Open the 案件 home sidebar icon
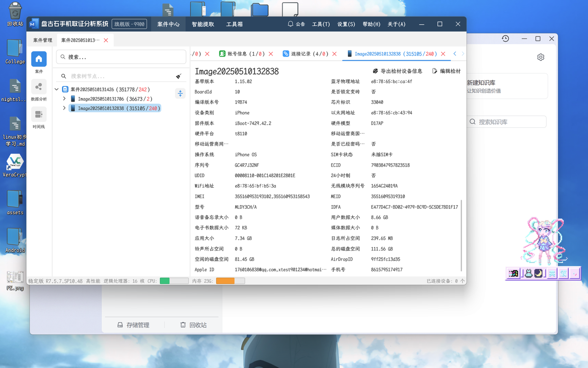588x368 pixels. 39,59
